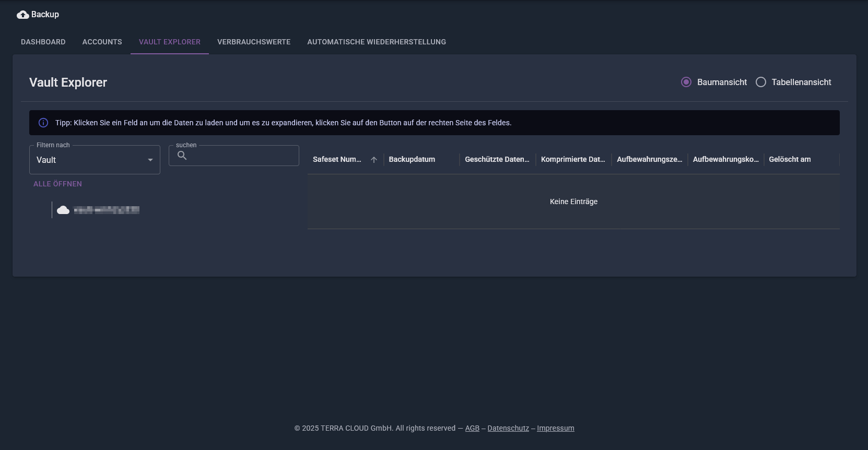Toggle sort arrow on Safeset Number column
The height and width of the screenshot is (450, 868).
pos(374,160)
